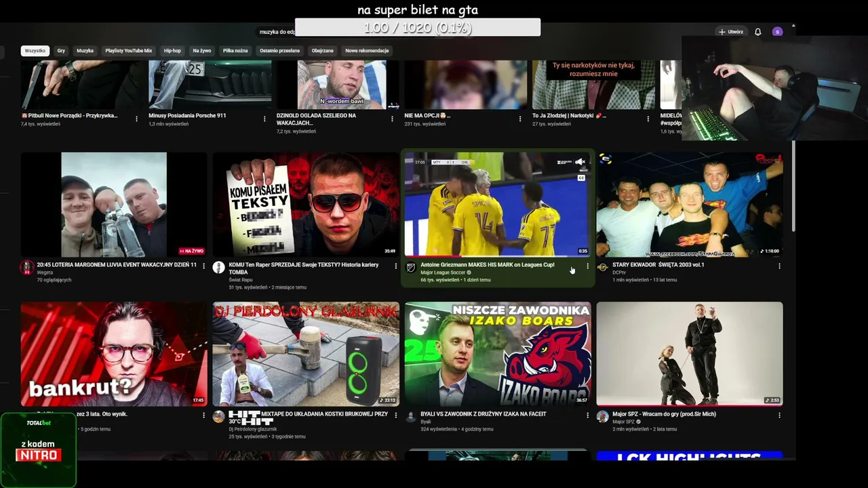Open Major SPZ - Wracam do gry title
The height and width of the screenshot is (488, 868).
(665, 414)
